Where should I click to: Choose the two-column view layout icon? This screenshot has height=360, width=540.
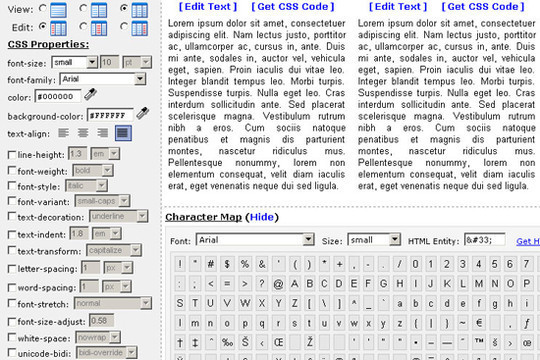pyautogui.click(x=99, y=10)
